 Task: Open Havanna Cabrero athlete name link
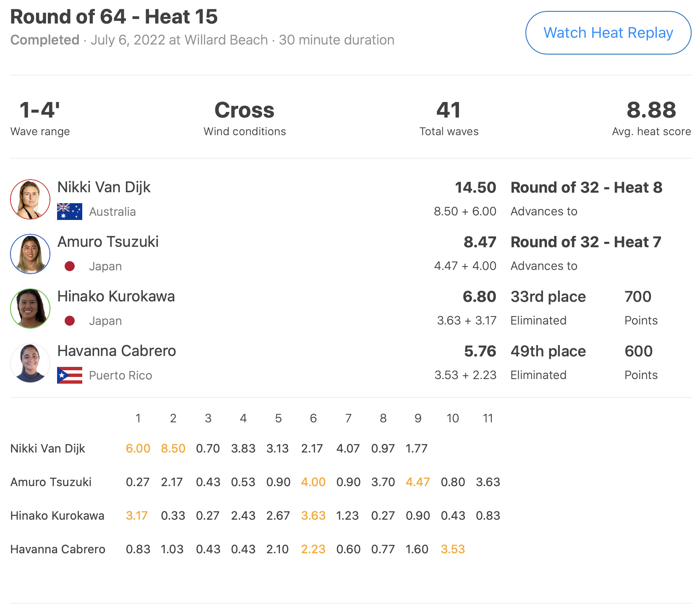117,351
